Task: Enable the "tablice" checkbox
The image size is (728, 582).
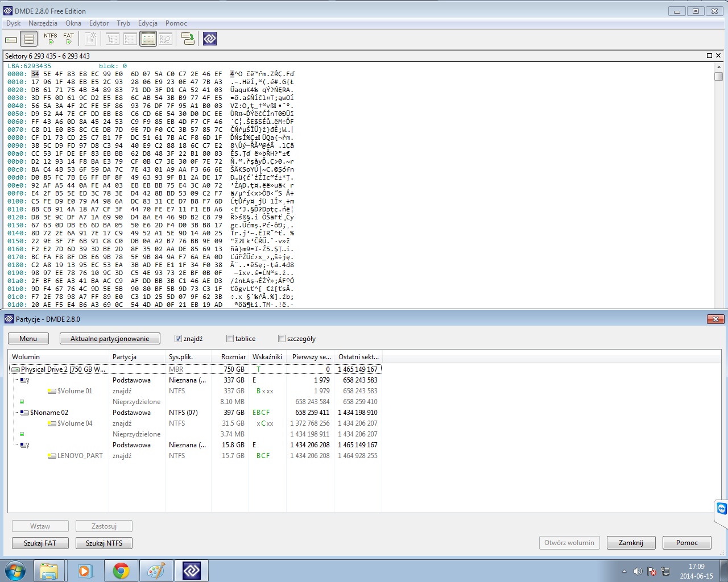Action: 230,339
